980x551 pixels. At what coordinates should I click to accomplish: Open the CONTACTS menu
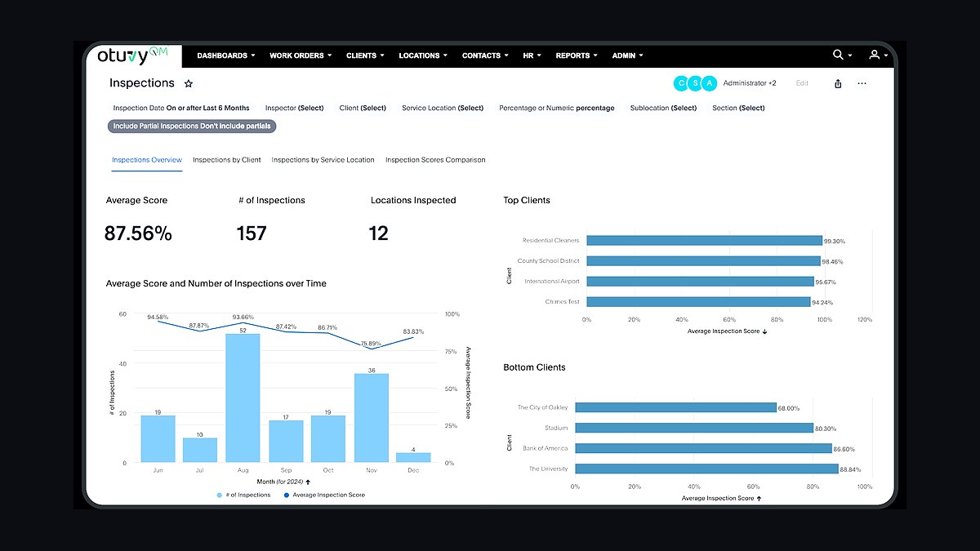pos(486,56)
